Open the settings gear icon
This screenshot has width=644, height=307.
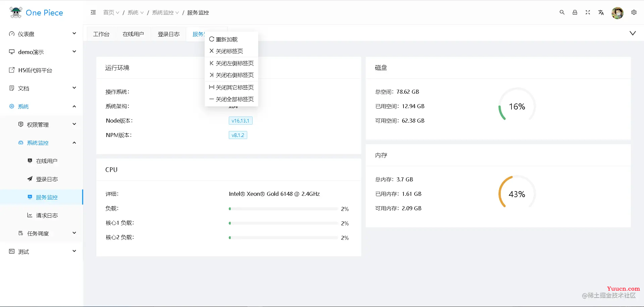634,12
